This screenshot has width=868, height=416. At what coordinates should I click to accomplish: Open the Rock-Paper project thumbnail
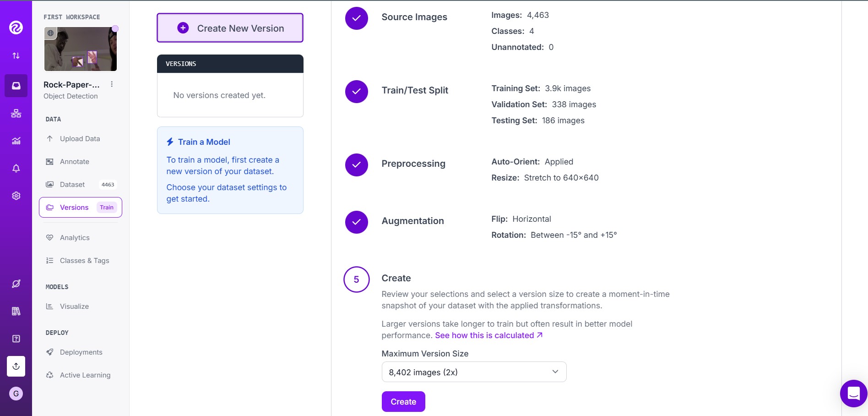point(80,49)
